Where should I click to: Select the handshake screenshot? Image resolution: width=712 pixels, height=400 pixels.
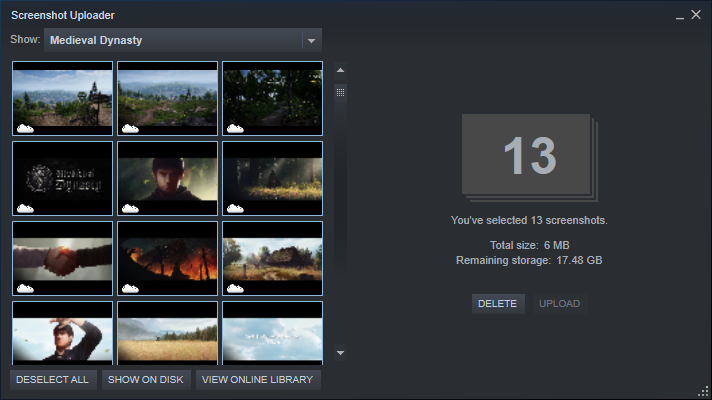coord(63,258)
